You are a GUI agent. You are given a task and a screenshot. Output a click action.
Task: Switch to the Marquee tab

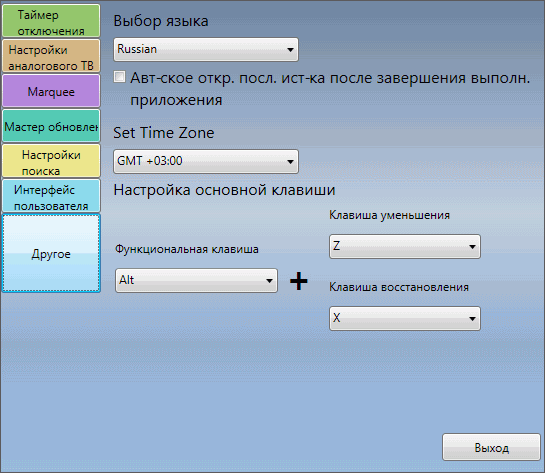[x=51, y=91]
